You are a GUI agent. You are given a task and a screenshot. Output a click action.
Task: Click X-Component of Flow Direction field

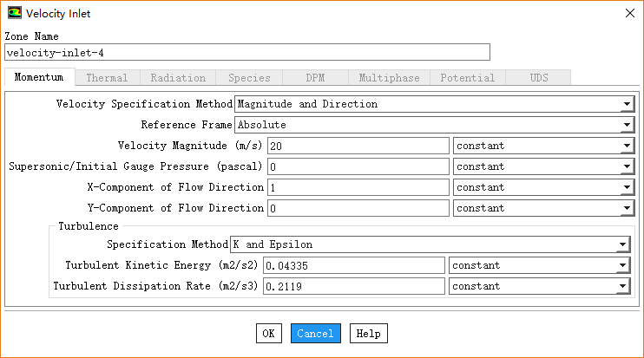point(358,187)
